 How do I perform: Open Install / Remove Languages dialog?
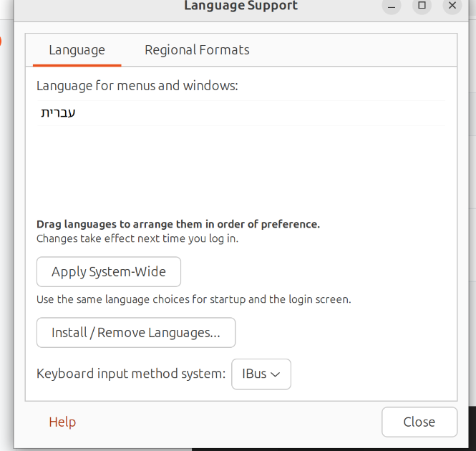[x=136, y=333]
